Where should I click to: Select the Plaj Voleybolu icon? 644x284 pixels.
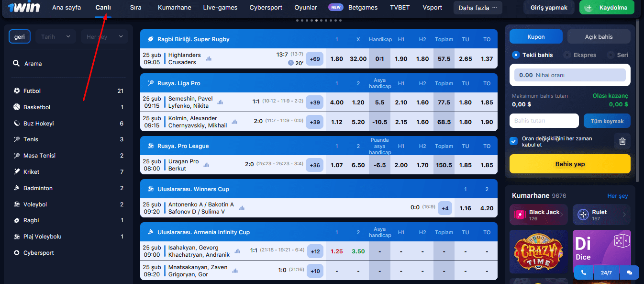(17, 236)
